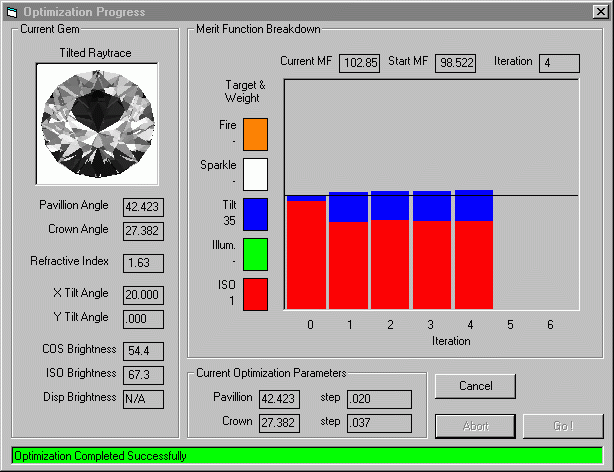Click the iteration 0 bar in chart

(x=306, y=252)
